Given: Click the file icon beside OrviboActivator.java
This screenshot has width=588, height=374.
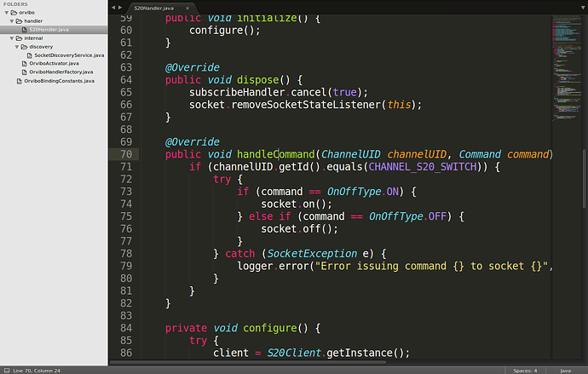Looking at the screenshot, I should pos(24,63).
